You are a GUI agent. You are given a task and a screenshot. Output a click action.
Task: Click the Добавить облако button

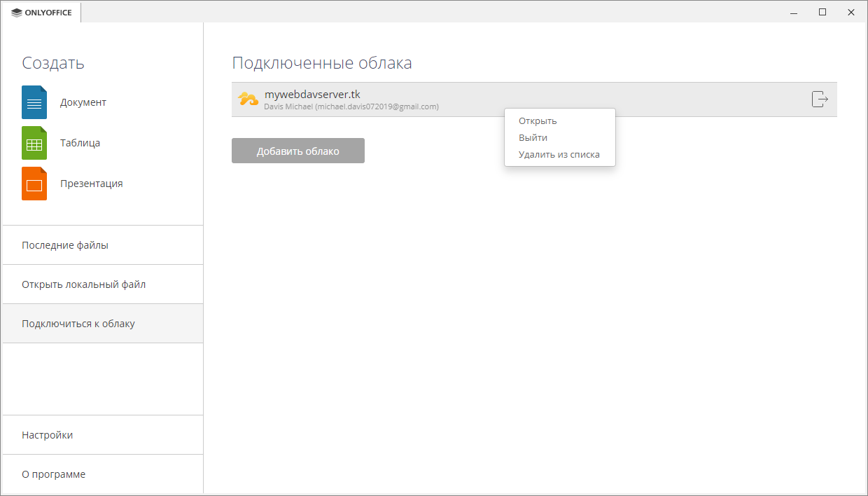298,151
